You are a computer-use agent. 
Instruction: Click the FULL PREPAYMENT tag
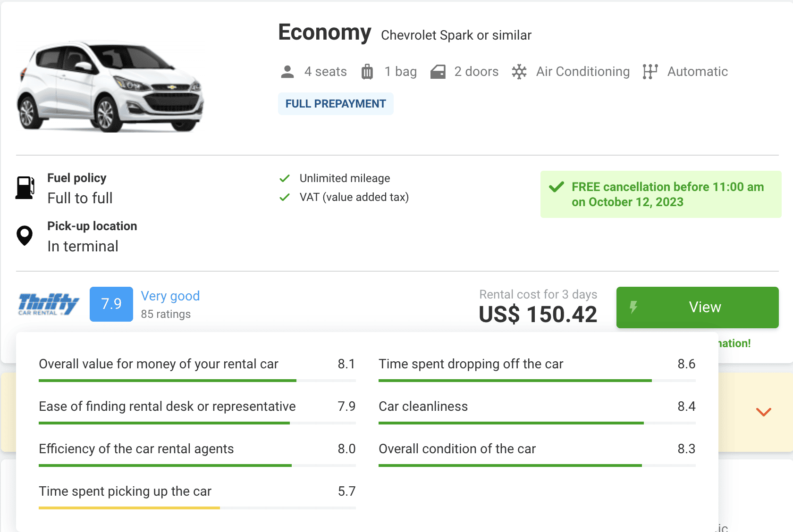(336, 104)
